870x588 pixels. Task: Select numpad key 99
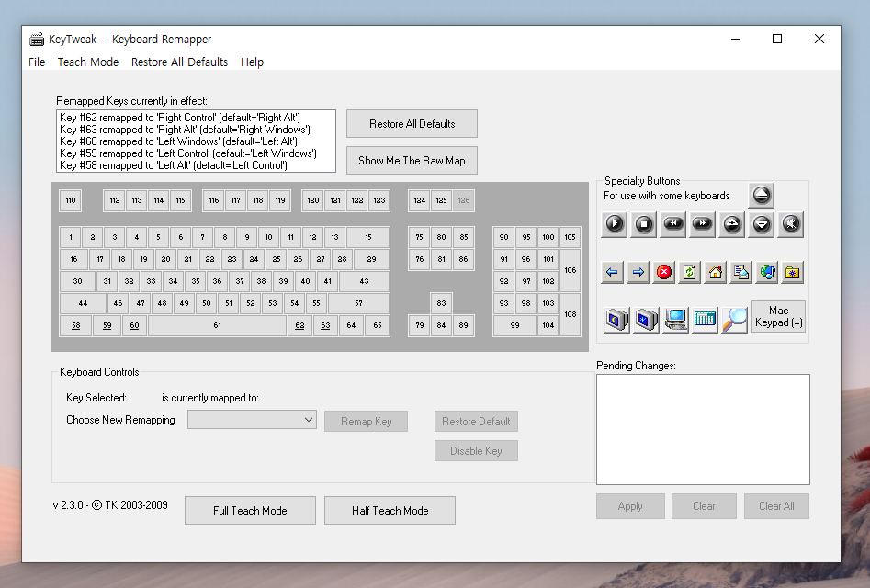tap(514, 325)
